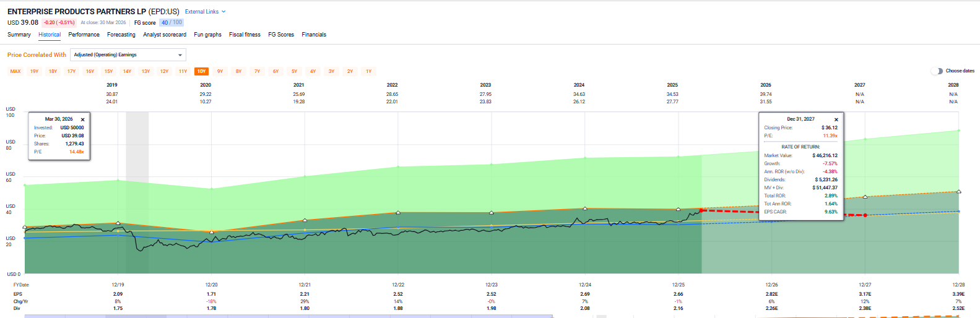Go to the Analyst scorecard tab

pyautogui.click(x=165, y=35)
